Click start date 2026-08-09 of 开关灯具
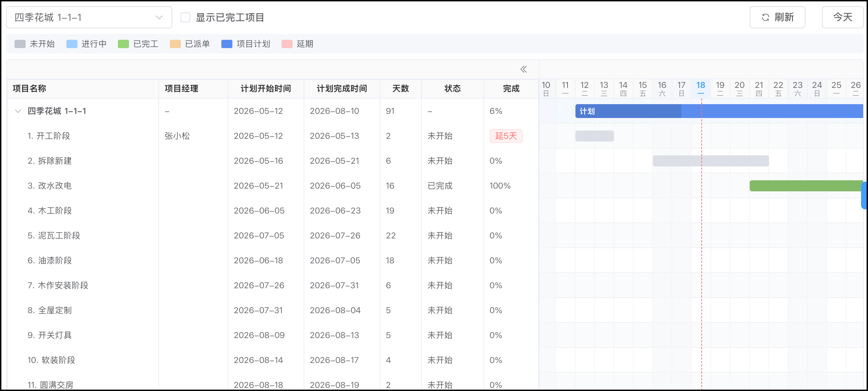Viewport: 868px width, 391px height. [x=259, y=335]
